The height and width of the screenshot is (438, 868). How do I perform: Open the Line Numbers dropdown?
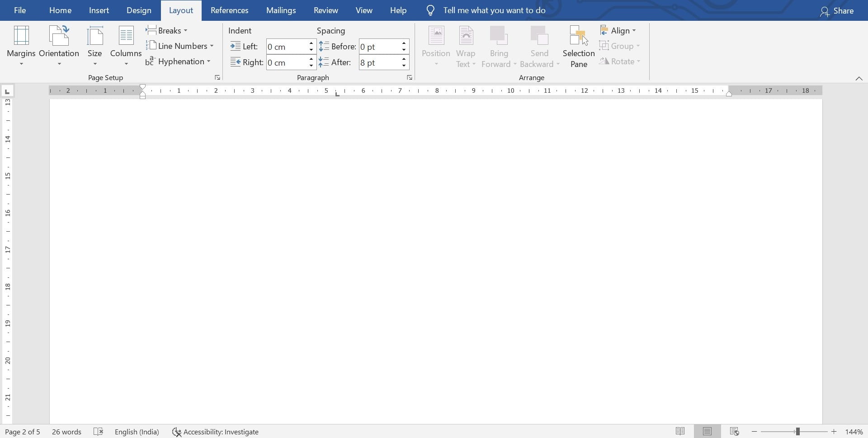[179, 46]
